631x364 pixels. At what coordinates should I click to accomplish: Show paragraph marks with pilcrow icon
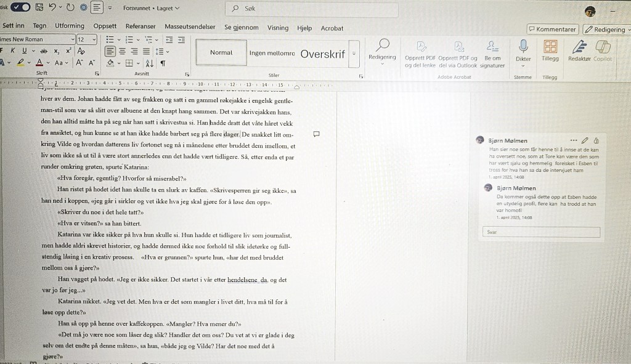tap(163, 63)
